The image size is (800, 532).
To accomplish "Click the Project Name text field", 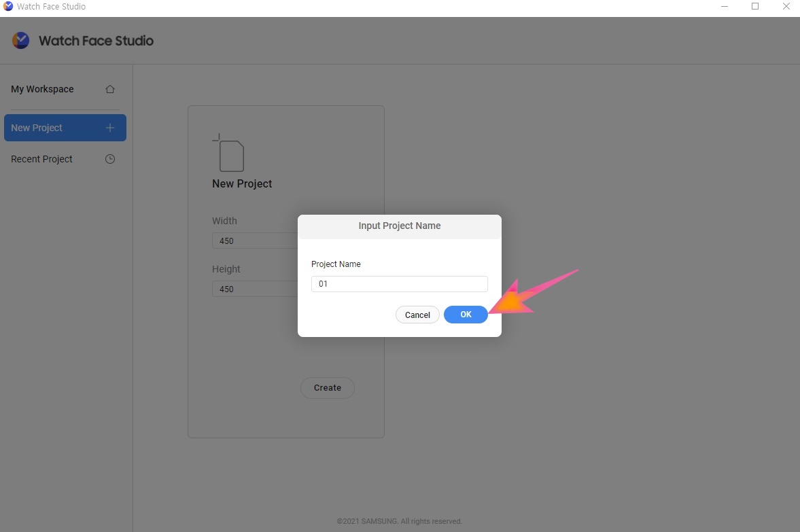I will pyautogui.click(x=400, y=283).
